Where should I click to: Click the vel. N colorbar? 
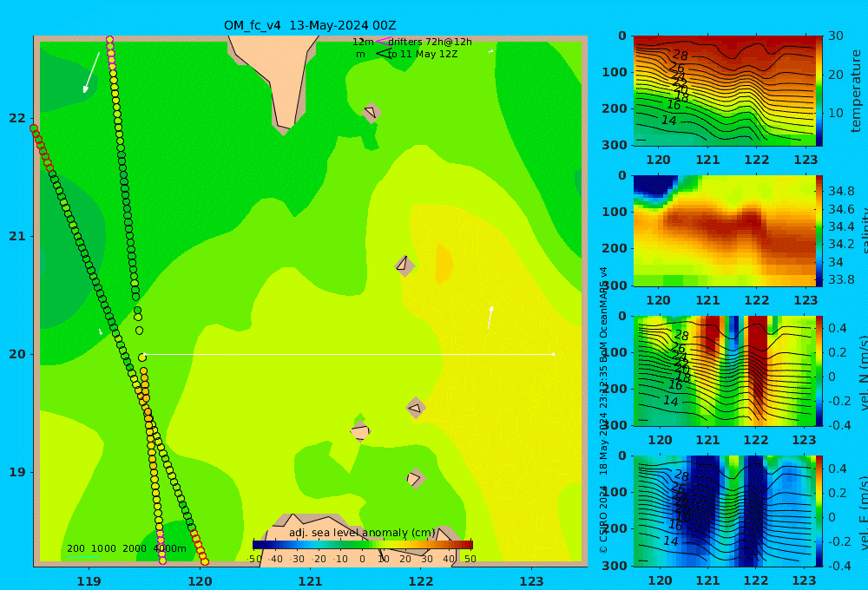819,370
